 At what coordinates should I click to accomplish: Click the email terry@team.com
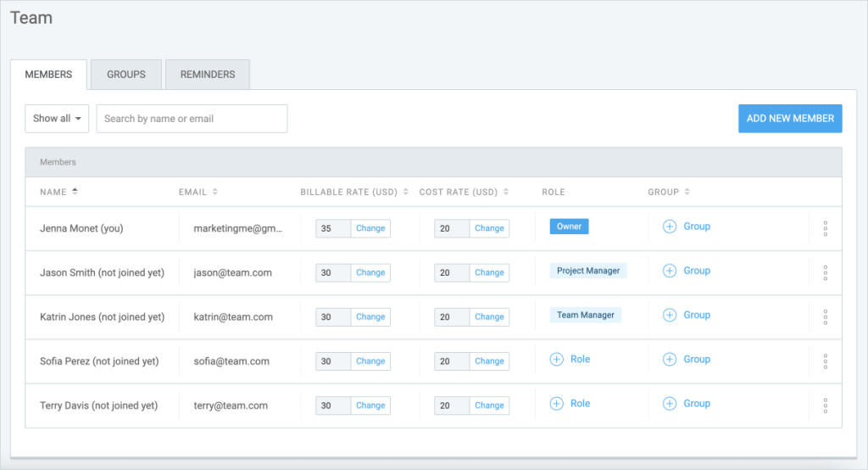pyautogui.click(x=231, y=406)
